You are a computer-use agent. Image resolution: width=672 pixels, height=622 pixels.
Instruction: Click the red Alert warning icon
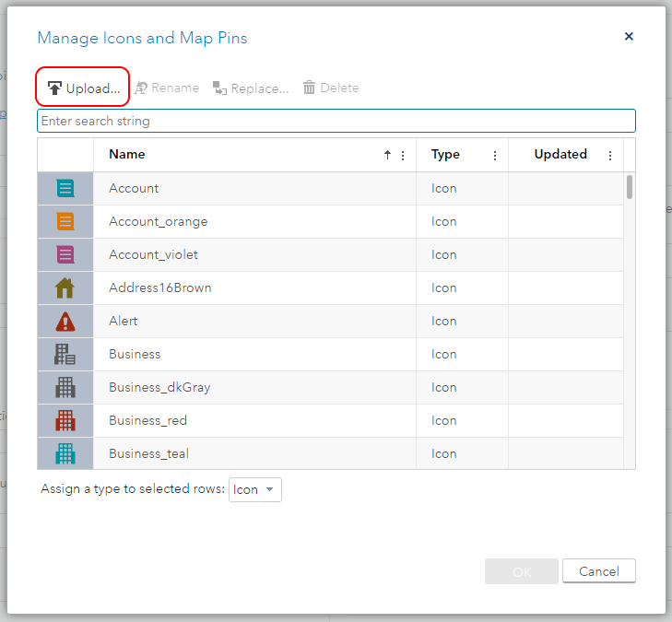click(65, 322)
